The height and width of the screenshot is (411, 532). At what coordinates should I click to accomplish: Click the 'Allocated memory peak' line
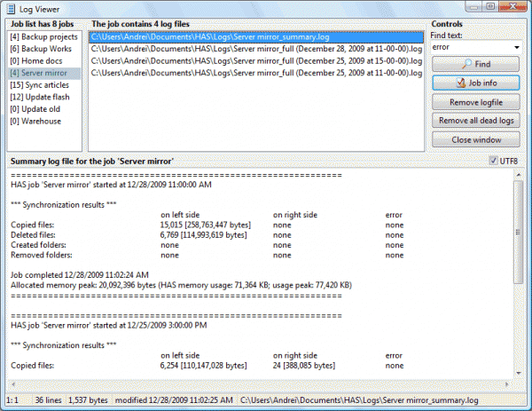pos(181,285)
